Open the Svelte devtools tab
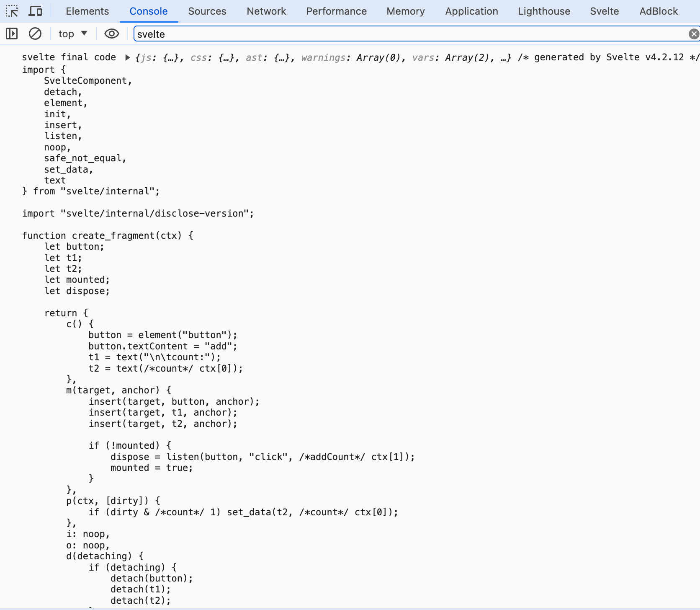 (604, 11)
